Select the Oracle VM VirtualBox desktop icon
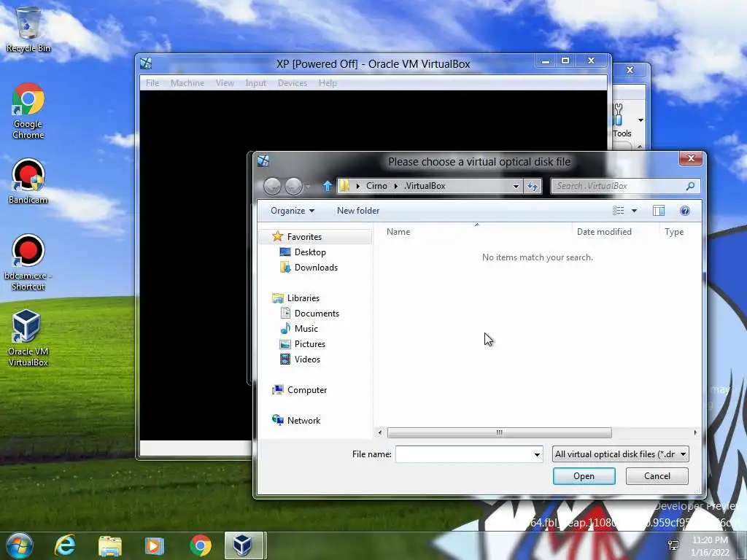Viewport: 747px width, 560px height. coord(28,338)
